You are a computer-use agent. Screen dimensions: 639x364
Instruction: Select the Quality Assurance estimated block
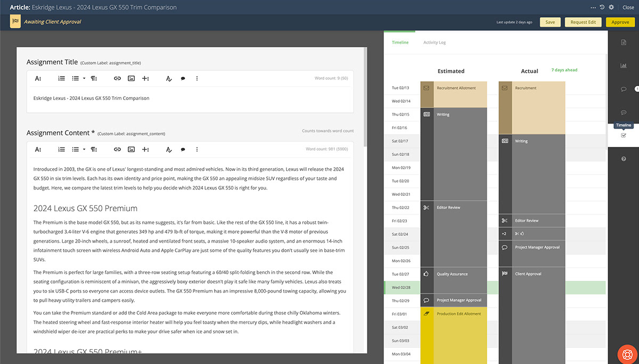[x=453, y=280]
